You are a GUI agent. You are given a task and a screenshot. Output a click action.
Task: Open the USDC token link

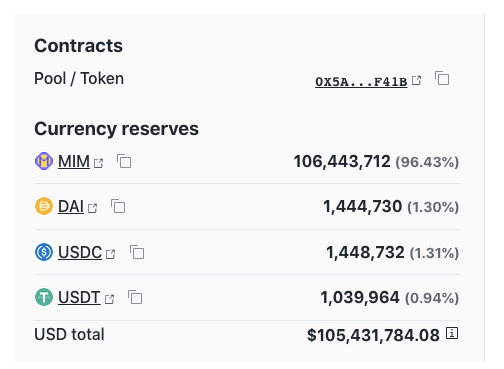(x=80, y=252)
